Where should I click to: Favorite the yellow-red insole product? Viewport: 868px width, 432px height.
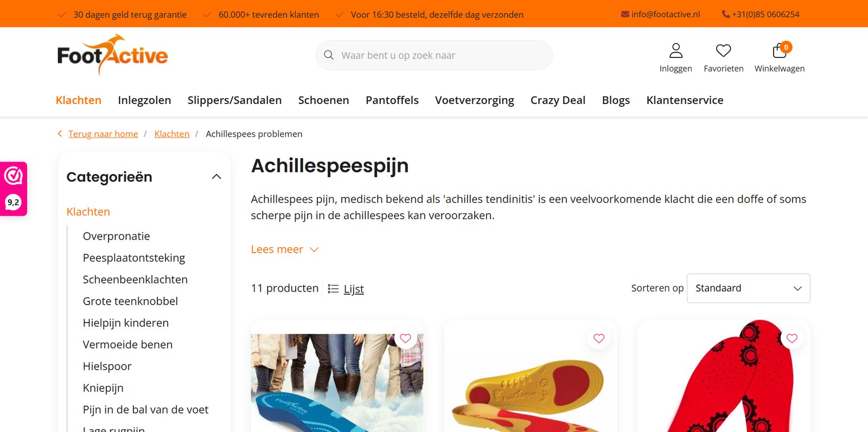click(599, 339)
